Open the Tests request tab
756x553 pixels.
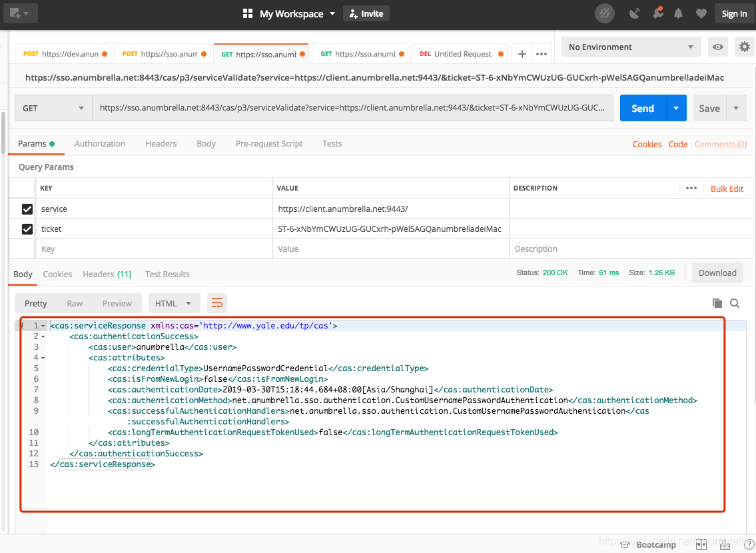click(332, 144)
